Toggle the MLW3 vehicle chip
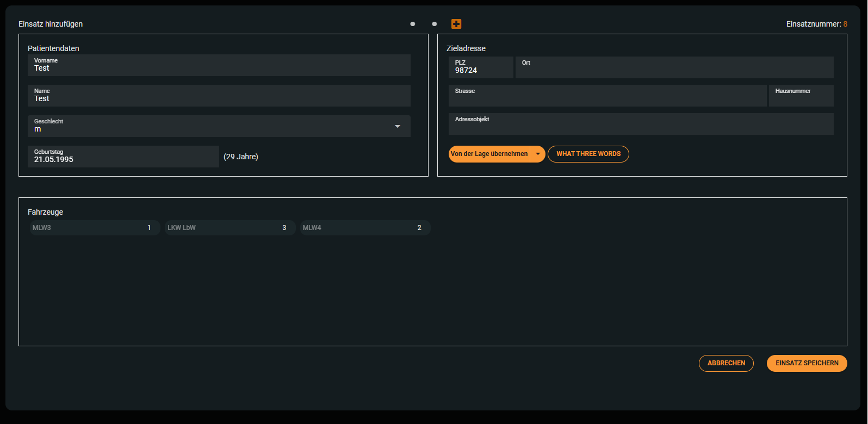This screenshot has height=424, width=868. [95, 228]
